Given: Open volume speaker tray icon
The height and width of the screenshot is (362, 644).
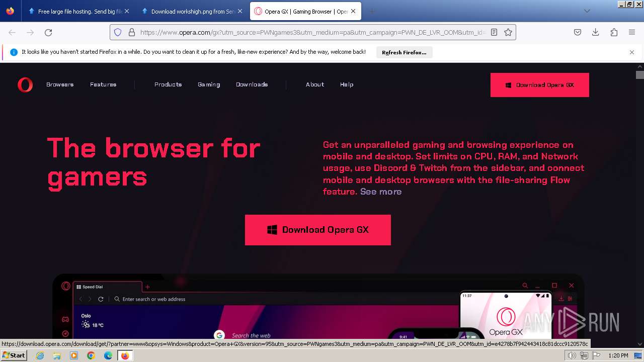Looking at the screenshot, I should [572, 355].
